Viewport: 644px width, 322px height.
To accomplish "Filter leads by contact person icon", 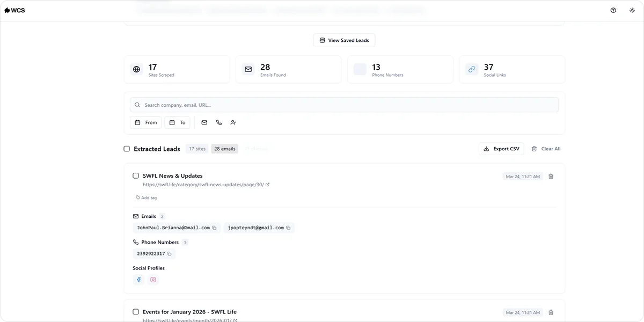I will 233,122.
